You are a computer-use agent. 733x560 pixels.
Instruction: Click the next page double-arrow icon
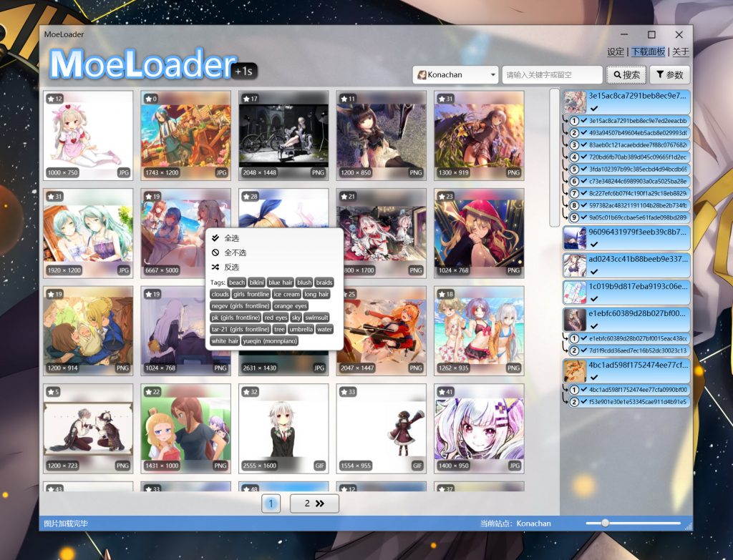coord(320,503)
